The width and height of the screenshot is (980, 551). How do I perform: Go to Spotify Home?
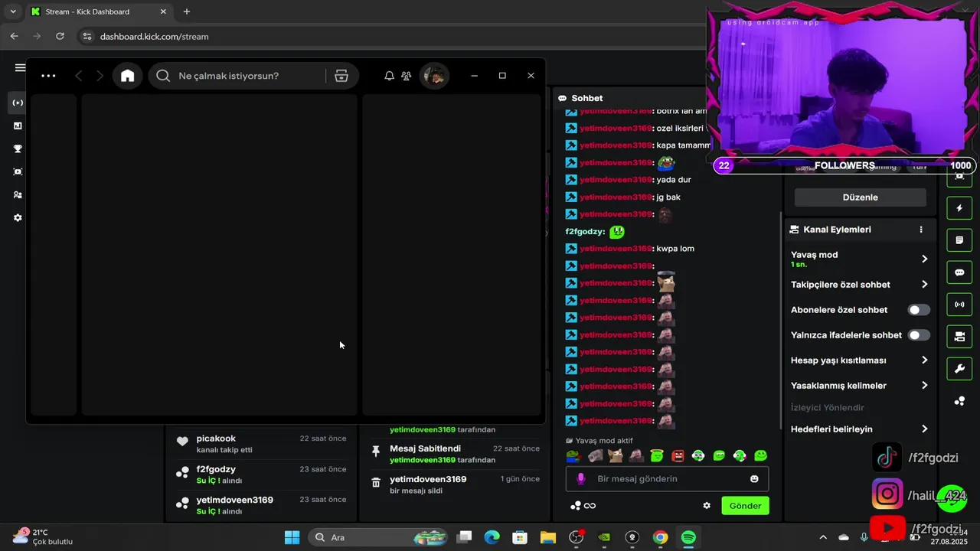pyautogui.click(x=128, y=76)
